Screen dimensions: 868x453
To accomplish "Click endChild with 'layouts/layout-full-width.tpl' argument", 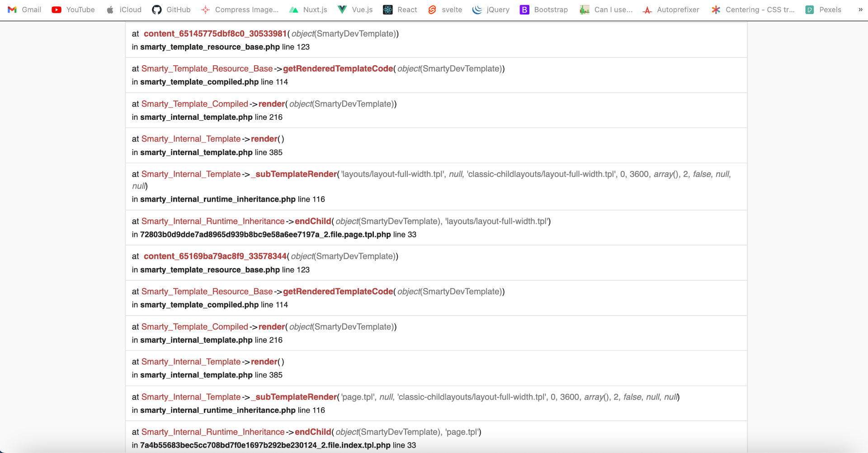I will (313, 221).
